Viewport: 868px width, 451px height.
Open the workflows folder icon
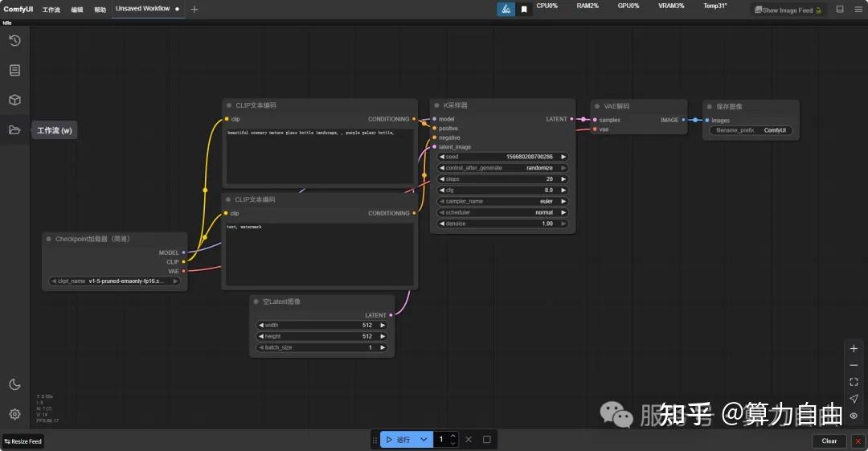pos(15,129)
